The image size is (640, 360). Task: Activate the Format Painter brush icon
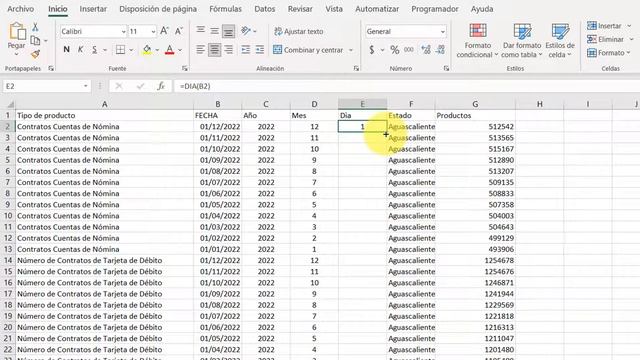[36, 54]
